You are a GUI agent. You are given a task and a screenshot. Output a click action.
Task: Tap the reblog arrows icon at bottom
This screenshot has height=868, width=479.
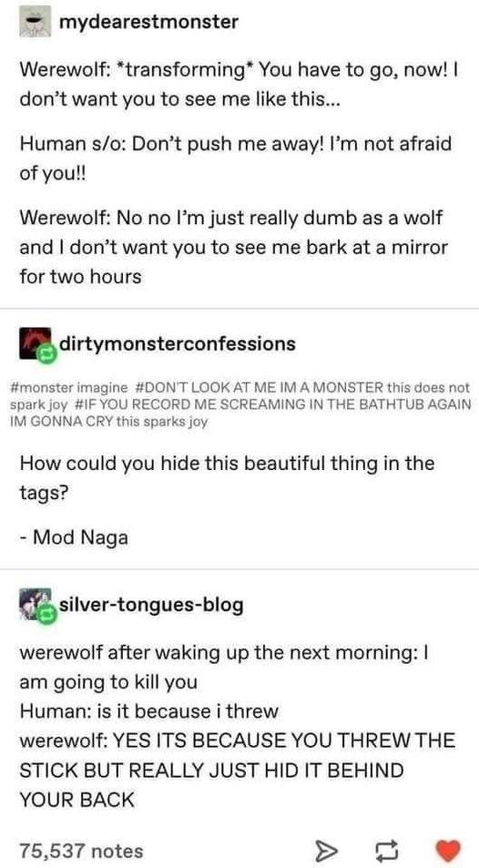coord(385,849)
